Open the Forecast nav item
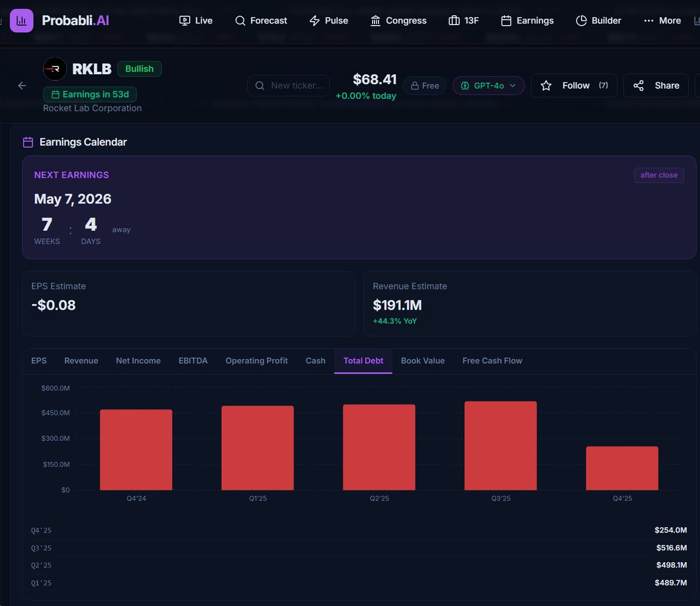The height and width of the screenshot is (606, 700). coord(261,20)
